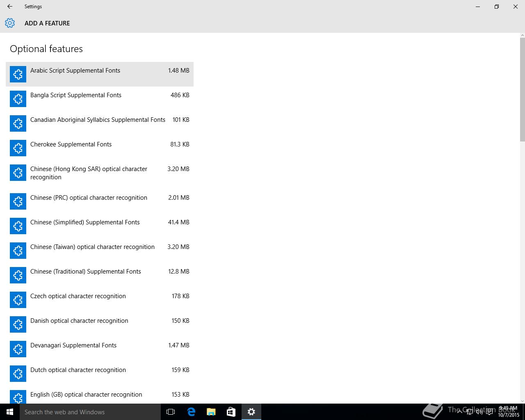525x420 pixels.
Task: Click the 41.4 MB size value
Action: 179,222
